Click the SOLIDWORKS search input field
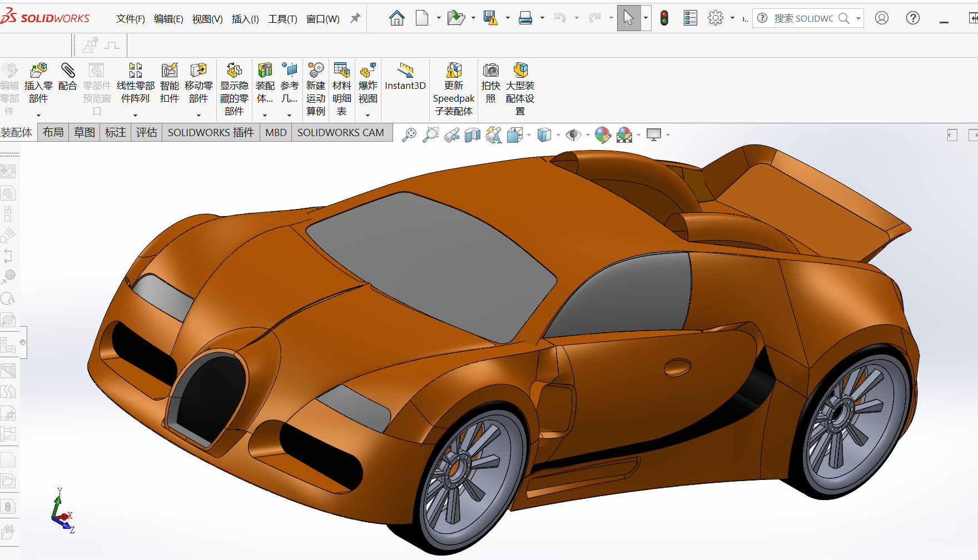 point(803,18)
